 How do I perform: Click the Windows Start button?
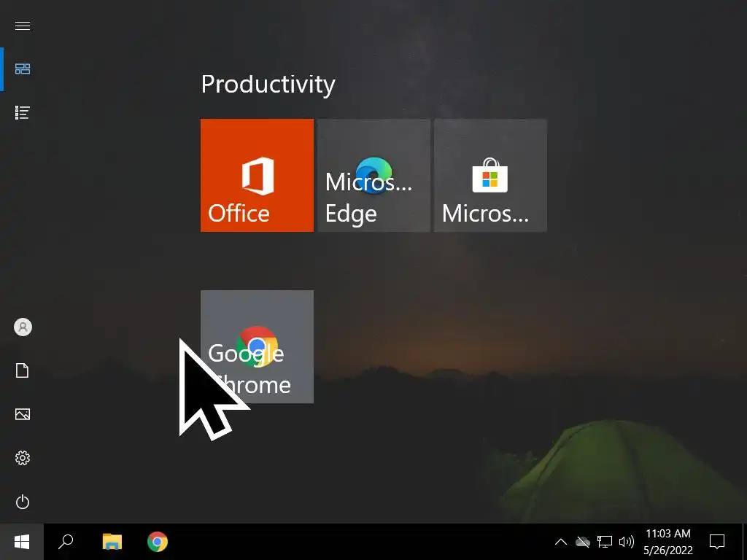[x=22, y=542]
